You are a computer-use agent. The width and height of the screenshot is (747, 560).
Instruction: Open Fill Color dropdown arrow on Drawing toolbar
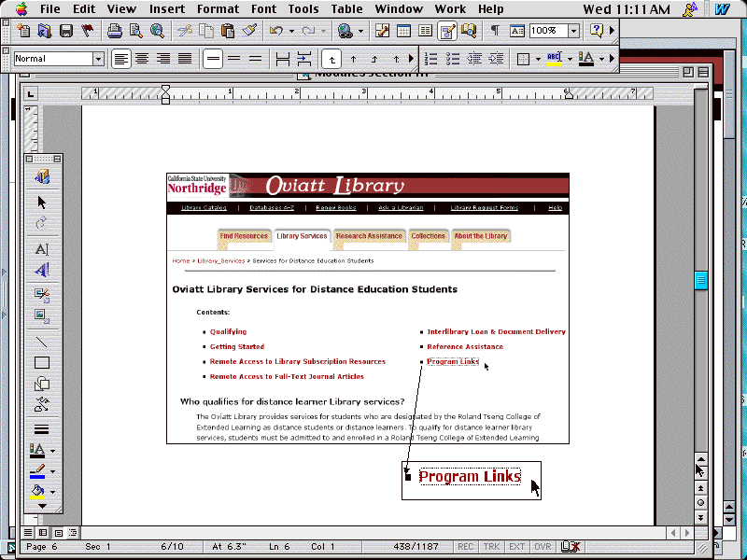(x=53, y=492)
